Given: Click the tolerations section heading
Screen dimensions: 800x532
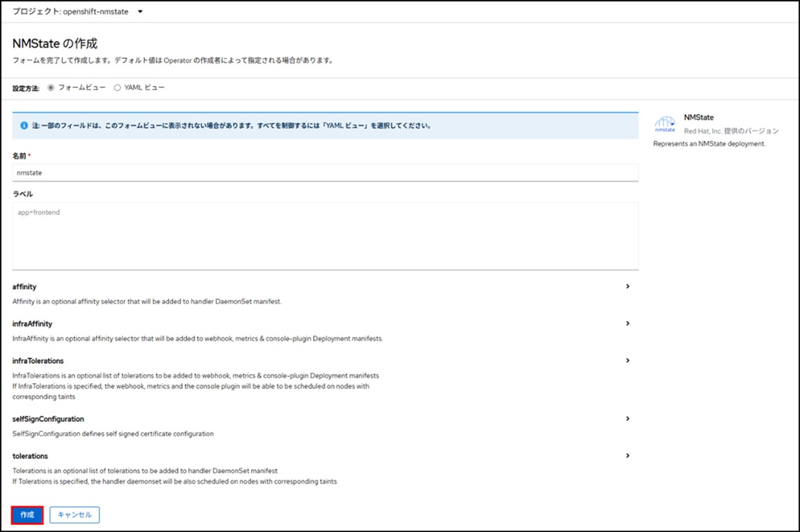Looking at the screenshot, I should (30, 456).
